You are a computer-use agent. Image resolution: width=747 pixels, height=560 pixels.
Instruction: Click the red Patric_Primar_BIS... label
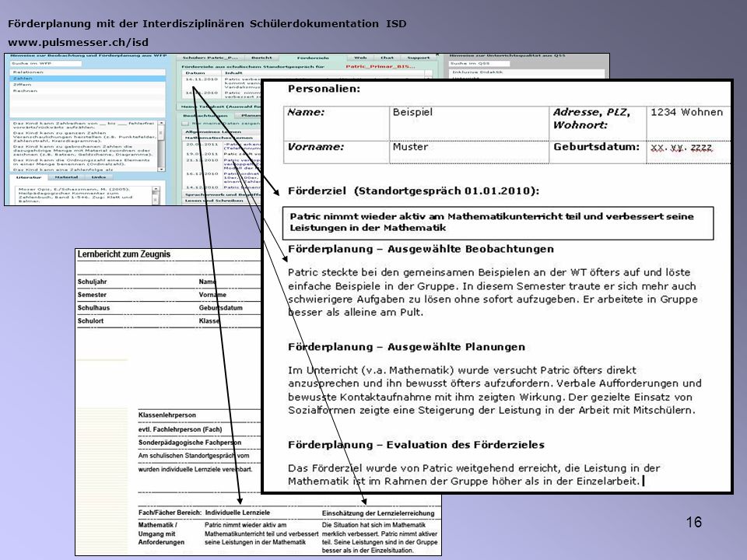click(381, 66)
